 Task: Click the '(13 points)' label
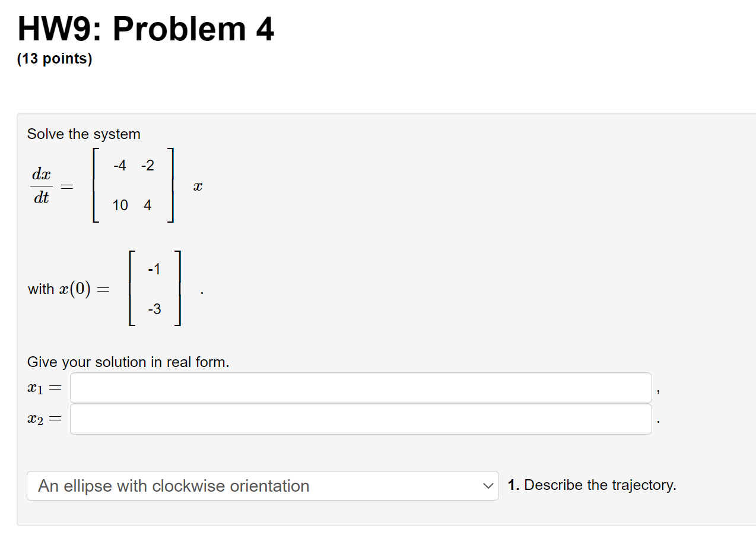[x=54, y=58]
